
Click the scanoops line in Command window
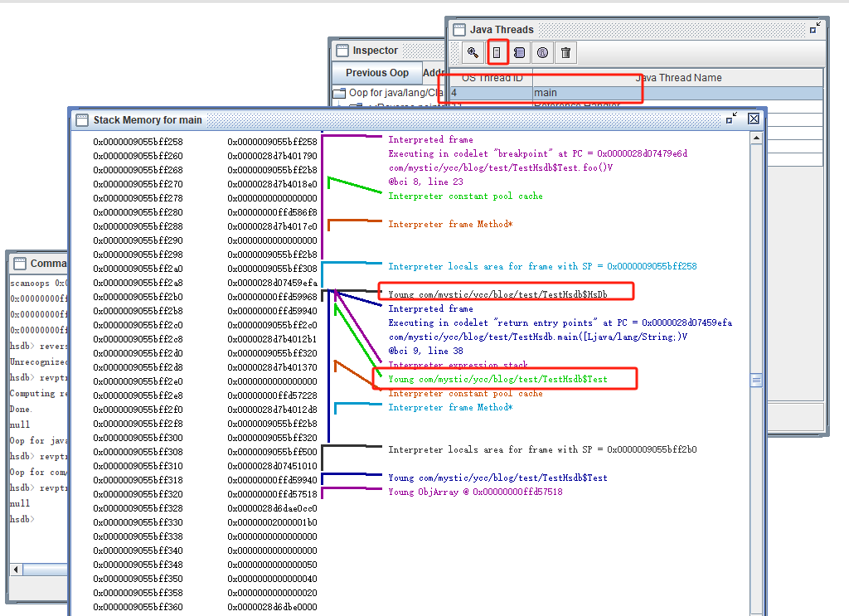coord(38,283)
